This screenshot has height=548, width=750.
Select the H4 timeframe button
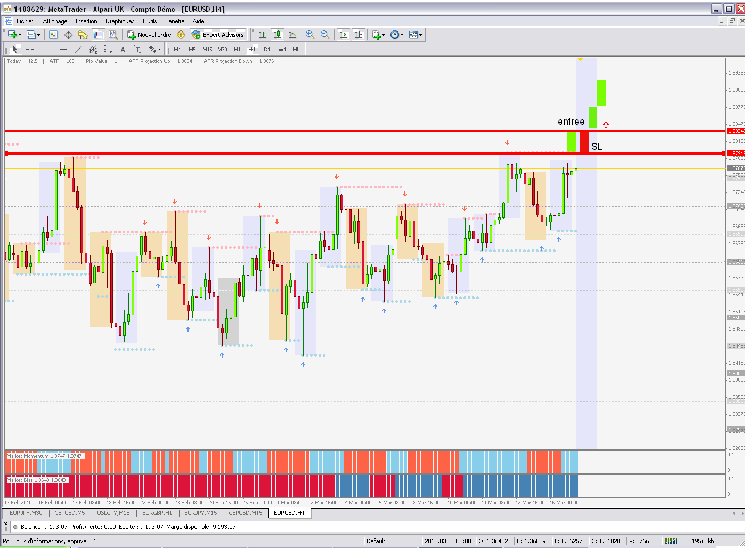(252, 49)
